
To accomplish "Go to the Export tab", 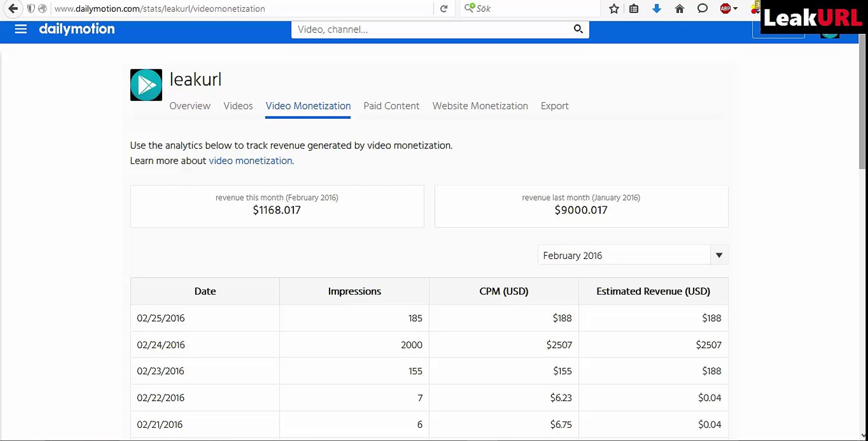I will [x=554, y=106].
